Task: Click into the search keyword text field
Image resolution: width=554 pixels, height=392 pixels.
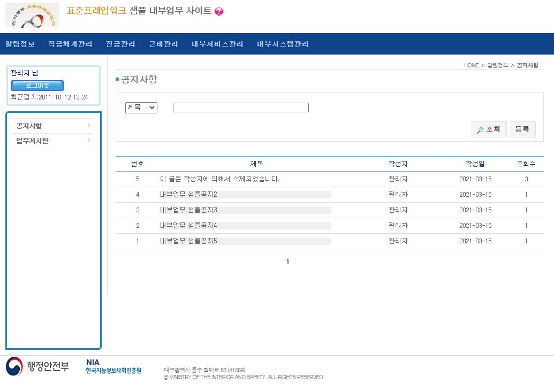Action: [240, 107]
